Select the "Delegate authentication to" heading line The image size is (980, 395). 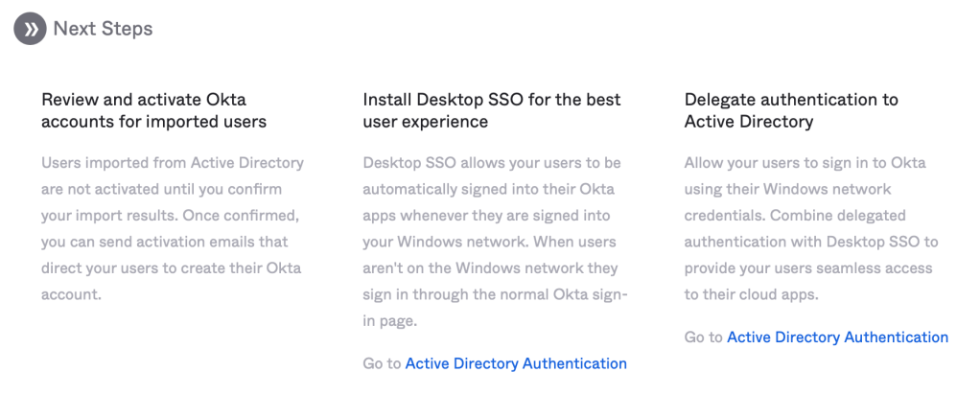tap(791, 100)
